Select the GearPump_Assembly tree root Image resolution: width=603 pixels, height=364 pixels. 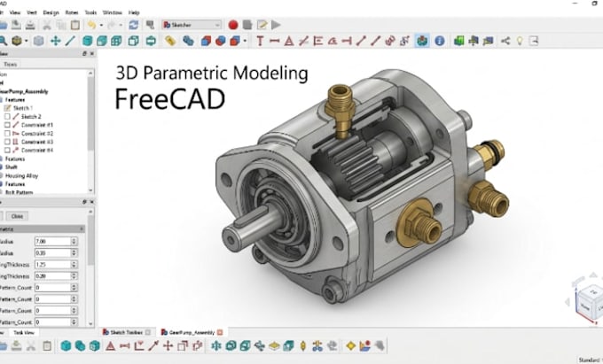click(x=24, y=91)
